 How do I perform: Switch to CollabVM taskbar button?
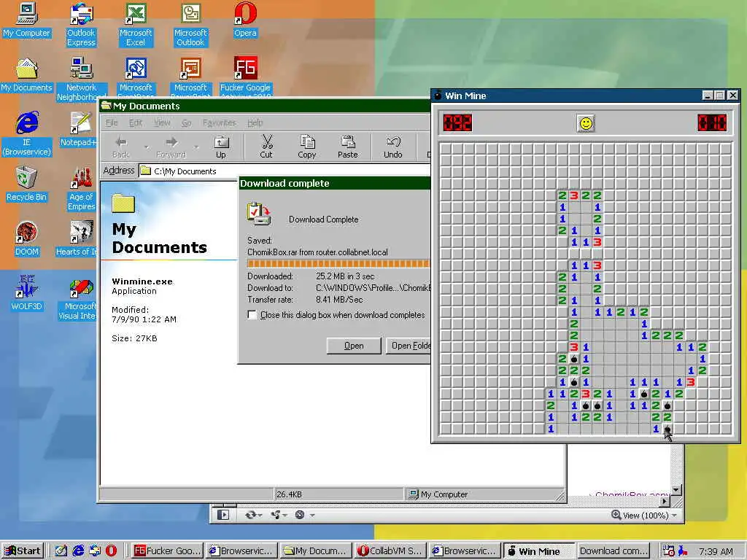tap(391, 551)
